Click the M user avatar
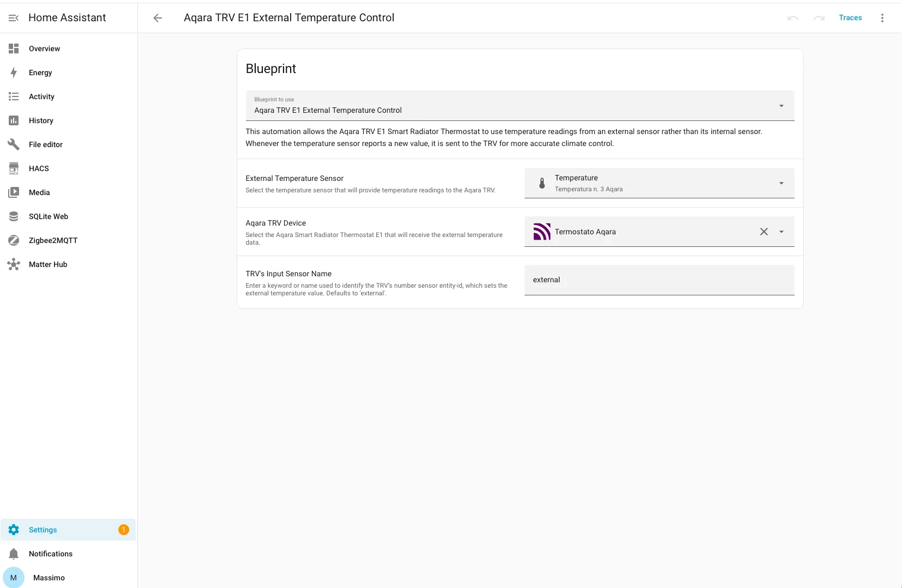The image size is (902, 588). (x=14, y=578)
